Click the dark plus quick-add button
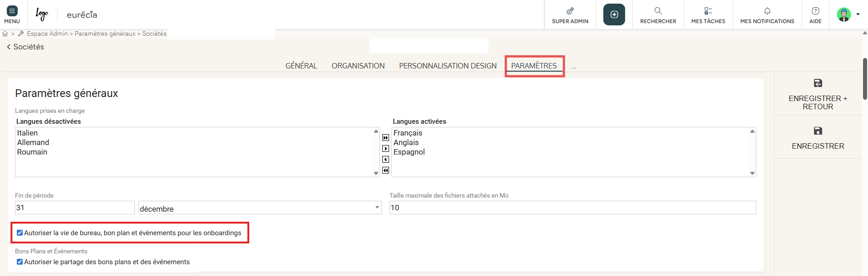 [x=614, y=15]
